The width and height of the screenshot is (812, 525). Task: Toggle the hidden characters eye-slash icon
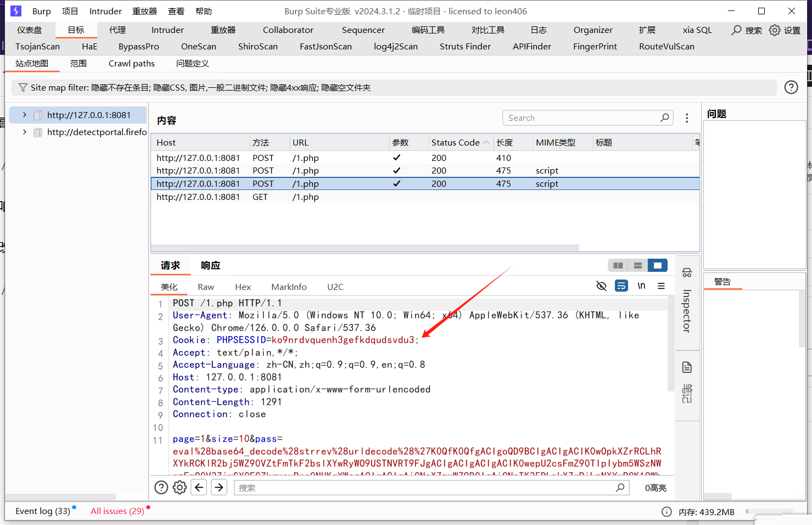601,286
